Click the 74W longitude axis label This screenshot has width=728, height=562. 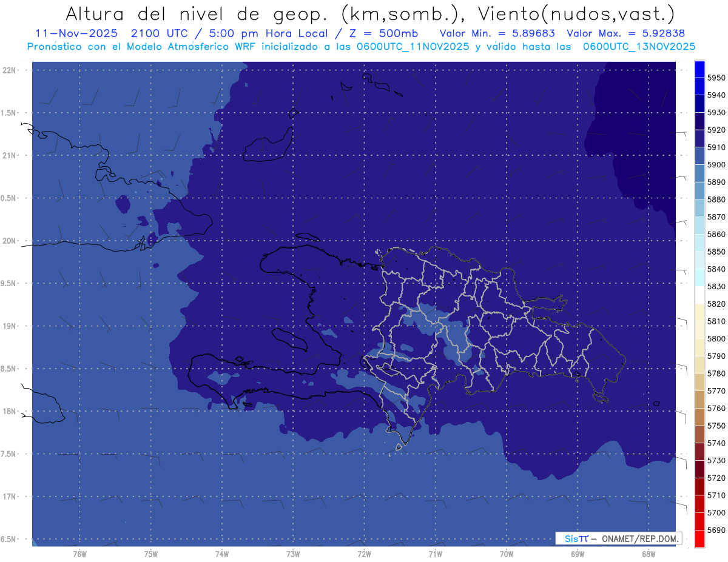[x=222, y=554]
